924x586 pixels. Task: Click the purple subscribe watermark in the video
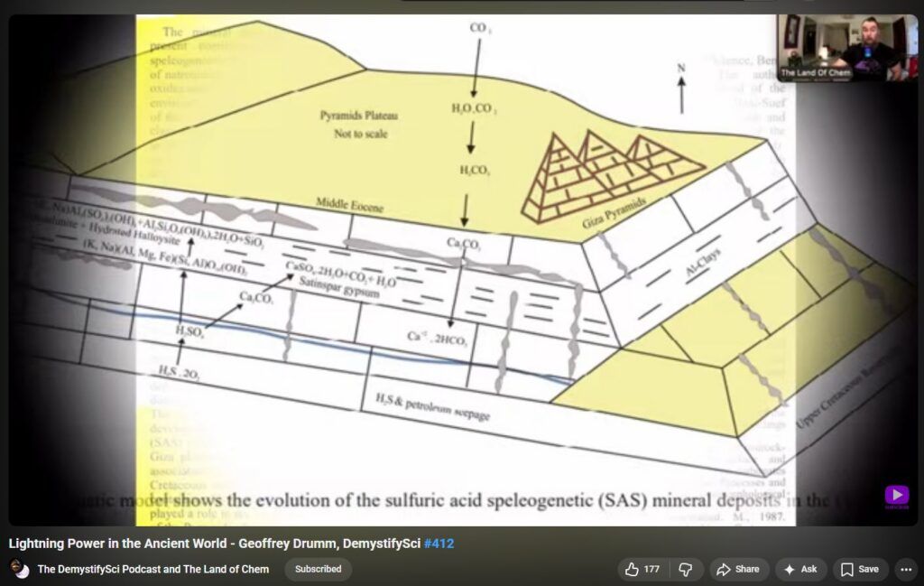pyautogui.click(x=896, y=496)
